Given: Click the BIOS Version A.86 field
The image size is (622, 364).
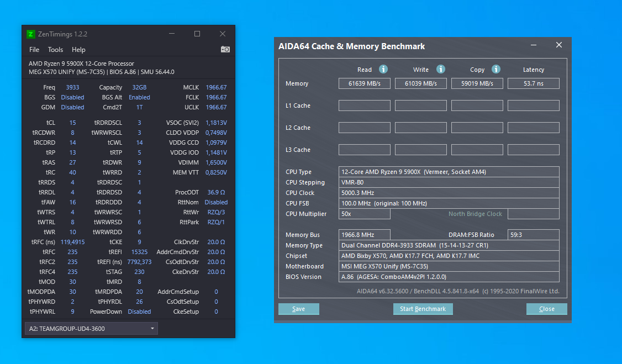Looking at the screenshot, I should point(449,277).
